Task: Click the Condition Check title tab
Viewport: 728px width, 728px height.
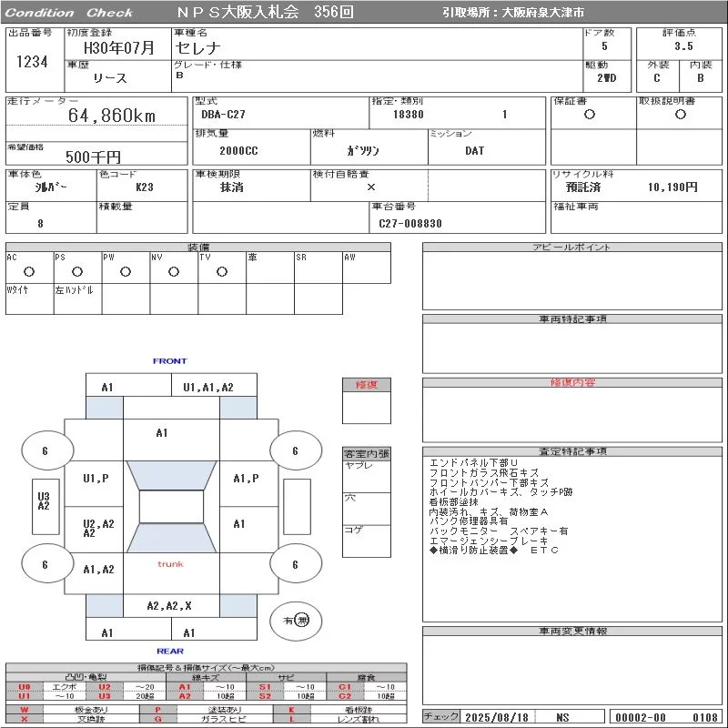Action: pos(69,13)
